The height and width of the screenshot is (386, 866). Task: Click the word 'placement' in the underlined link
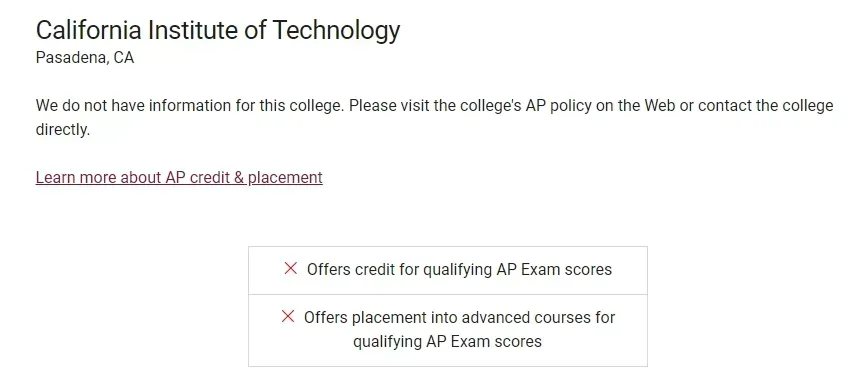[285, 177]
